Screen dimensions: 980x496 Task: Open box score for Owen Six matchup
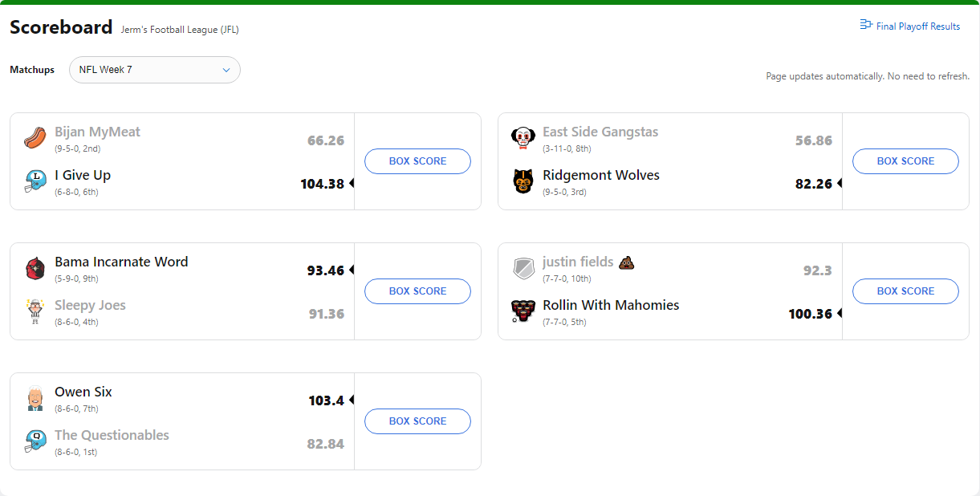(x=417, y=421)
